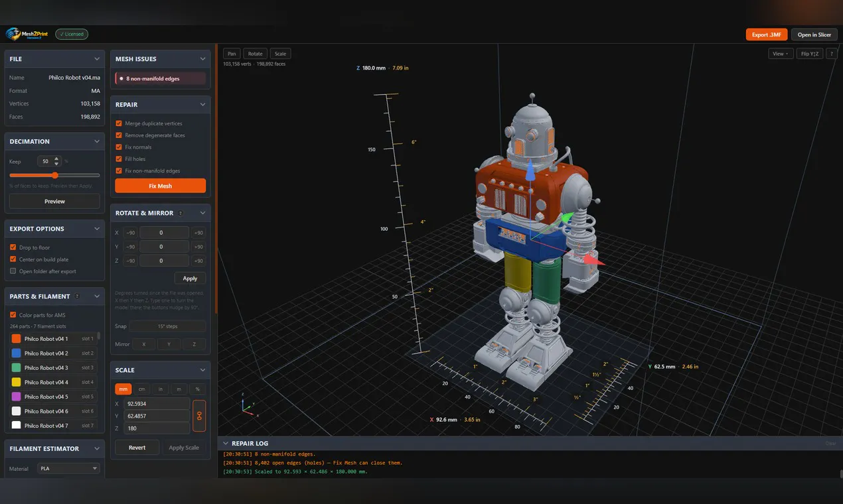Viewport: 843px width, 504px height.
Task: Select the purple Philco Robot v04 5 swatch
Action: 16,397
